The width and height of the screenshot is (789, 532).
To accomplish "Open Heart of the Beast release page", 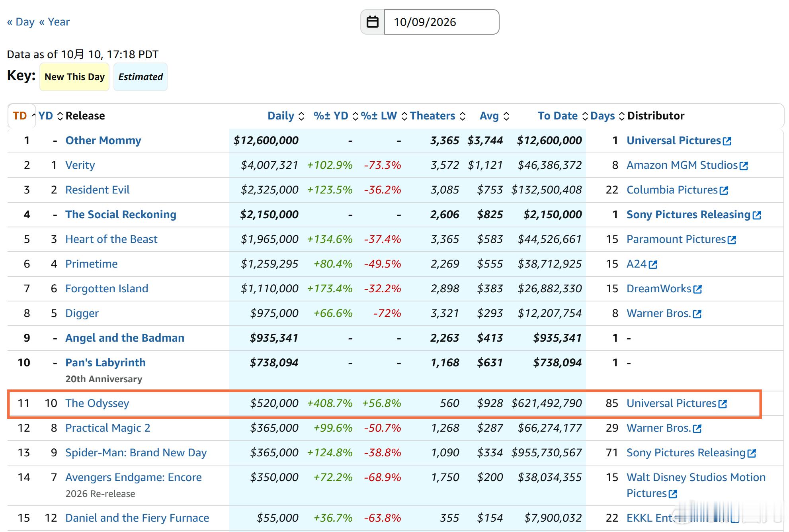I will tap(111, 239).
